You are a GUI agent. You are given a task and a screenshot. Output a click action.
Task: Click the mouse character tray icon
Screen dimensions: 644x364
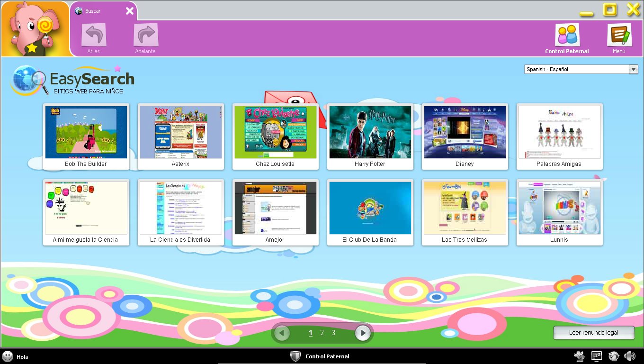click(579, 356)
